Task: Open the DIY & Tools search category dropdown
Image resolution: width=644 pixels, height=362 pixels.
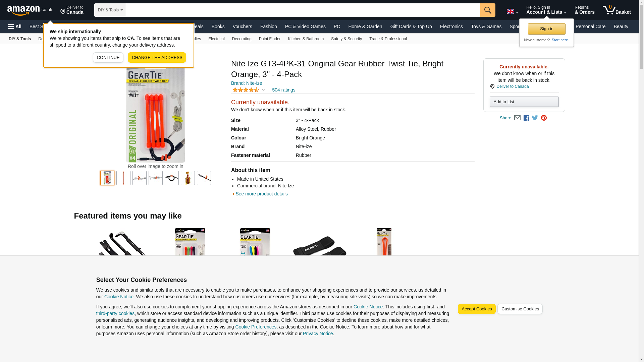Action: (x=110, y=10)
